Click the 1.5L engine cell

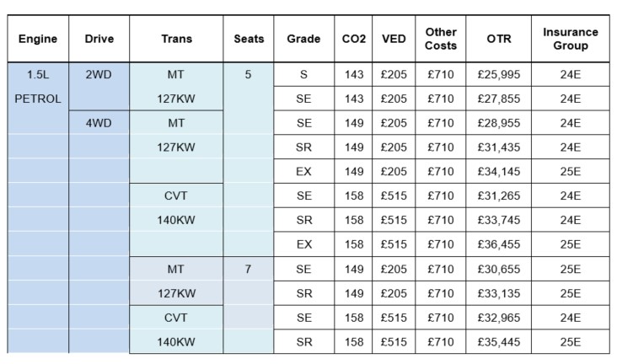tap(38, 74)
